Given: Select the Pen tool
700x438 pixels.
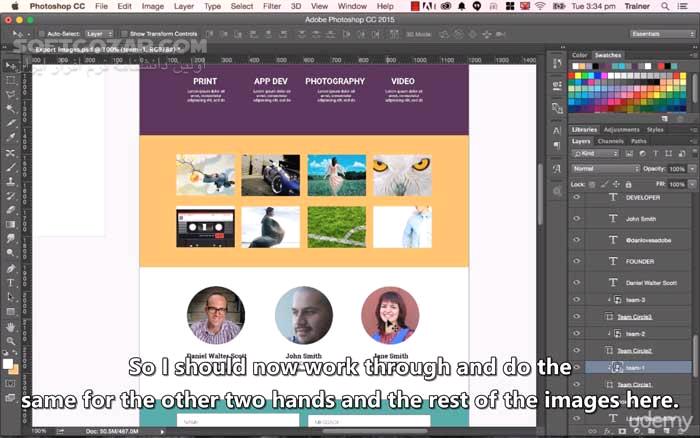Looking at the screenshot, I should [x=11, y=268].
